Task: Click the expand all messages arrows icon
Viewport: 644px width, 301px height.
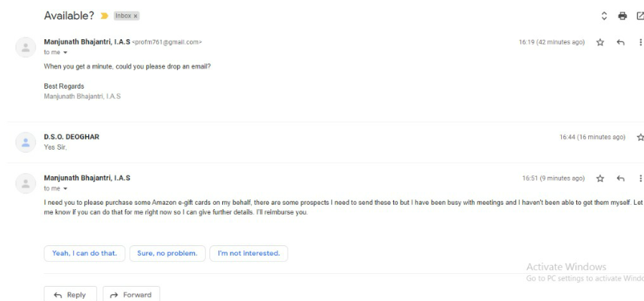Action: coord(603,16)
